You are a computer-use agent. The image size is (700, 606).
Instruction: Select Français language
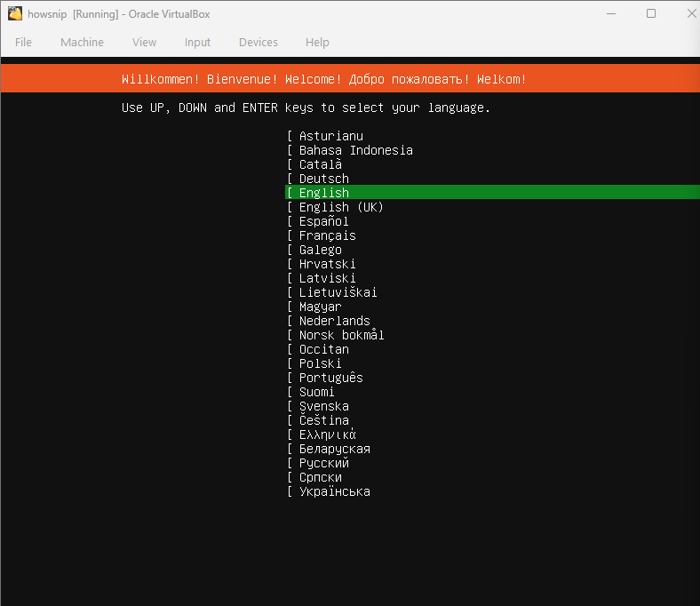point(328,235)
